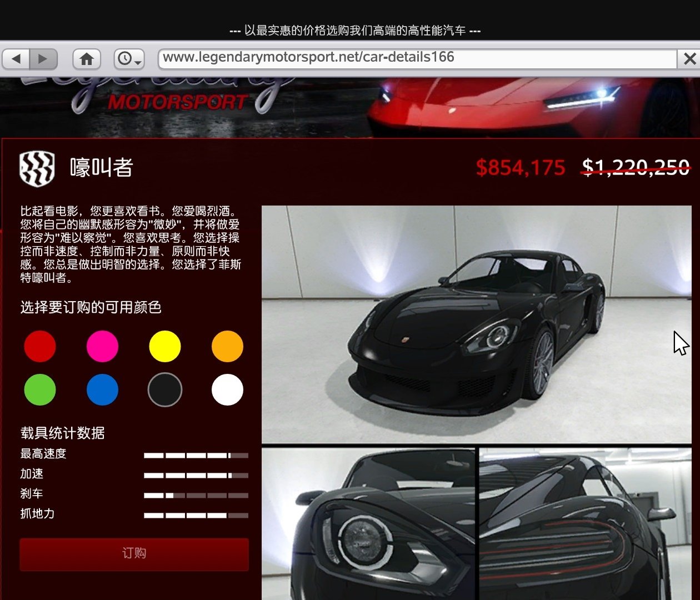Choose the yellow paint color
Viewport: 700px width, 600px height.
pos(165,346)
